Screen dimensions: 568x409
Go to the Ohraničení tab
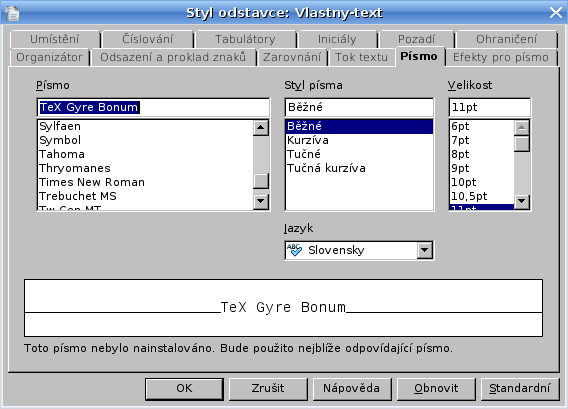[506, 39]
